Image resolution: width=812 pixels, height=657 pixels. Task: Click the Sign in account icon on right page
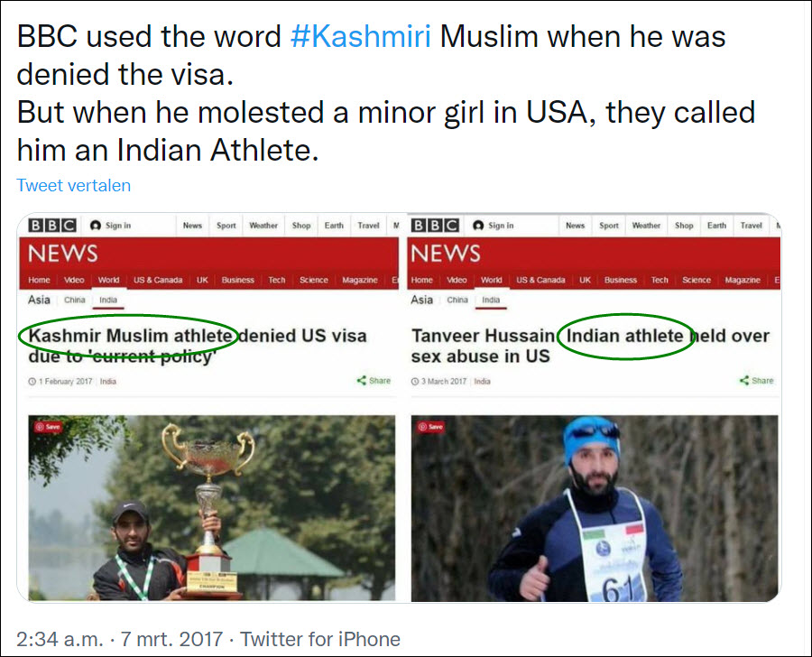[x=477, y=226]
